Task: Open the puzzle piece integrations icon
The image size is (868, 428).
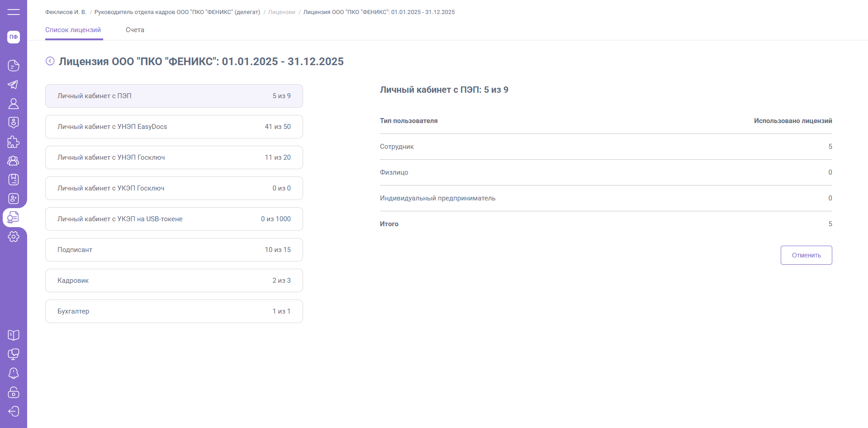Action: pos(14,142)
